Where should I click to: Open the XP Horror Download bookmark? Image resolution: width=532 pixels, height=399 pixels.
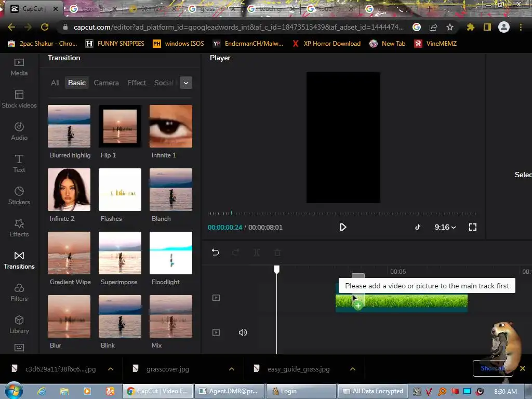tap(326, 44)
